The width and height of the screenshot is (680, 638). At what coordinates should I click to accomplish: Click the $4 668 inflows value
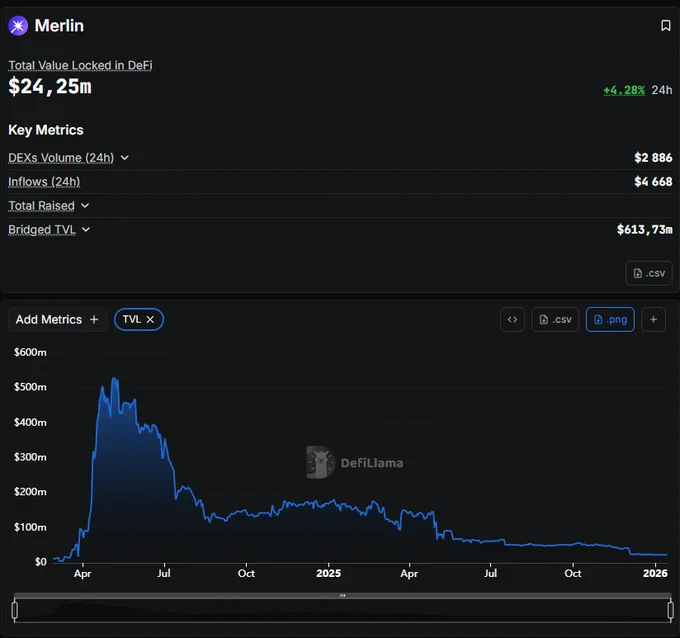[653, 182]
